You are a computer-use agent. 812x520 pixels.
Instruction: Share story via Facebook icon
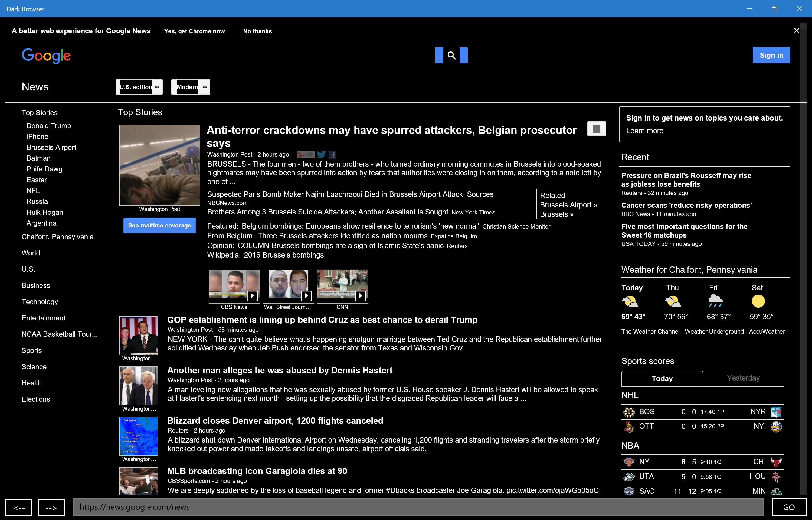click(x=332, y=155)
